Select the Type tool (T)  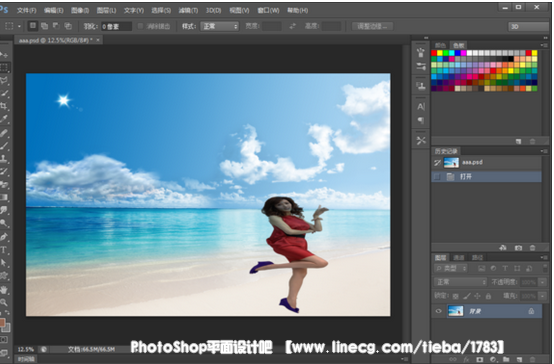4,250
